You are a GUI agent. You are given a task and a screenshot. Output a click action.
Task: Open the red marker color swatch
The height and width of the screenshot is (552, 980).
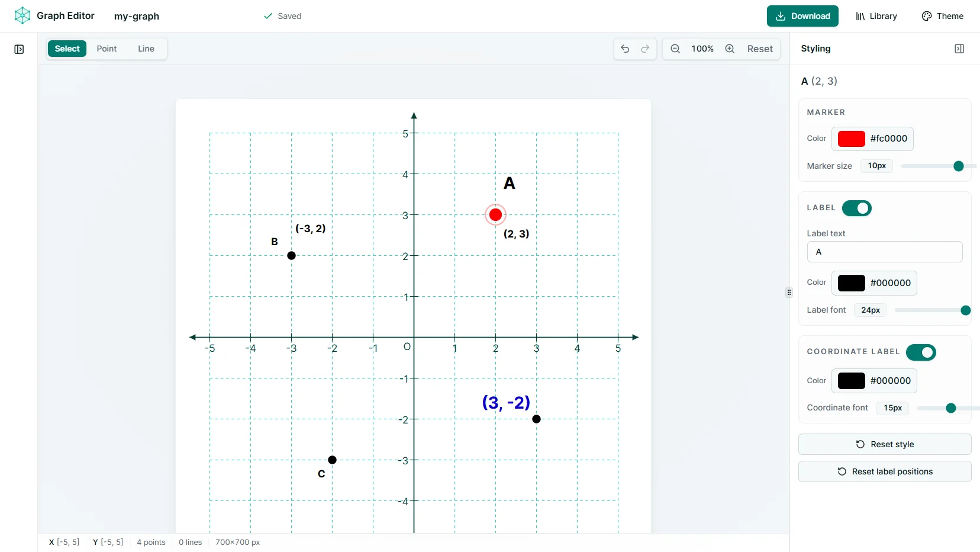tap(851, 139)
